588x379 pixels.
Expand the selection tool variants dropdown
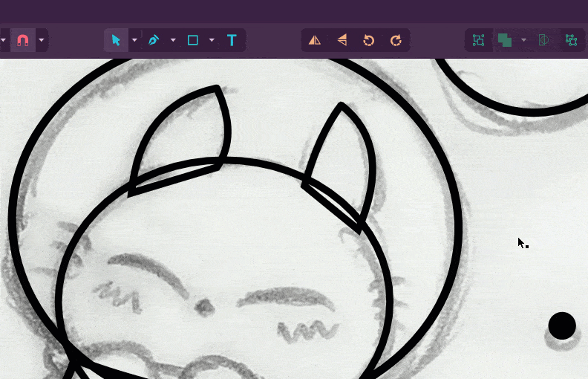click(x=134, y=40)
